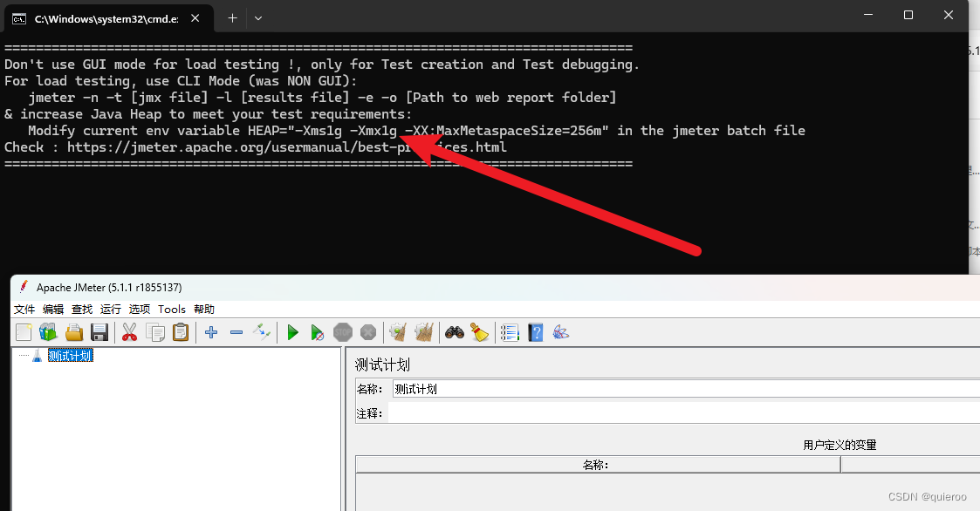Maximize the terminal window

click(x=908, y=15)
